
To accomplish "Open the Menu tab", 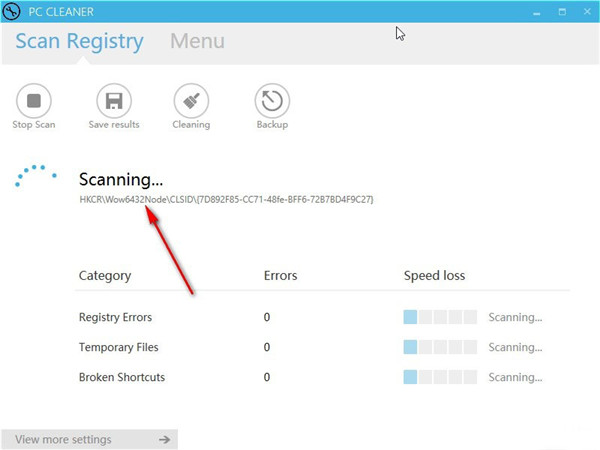I will pos(197,42).
